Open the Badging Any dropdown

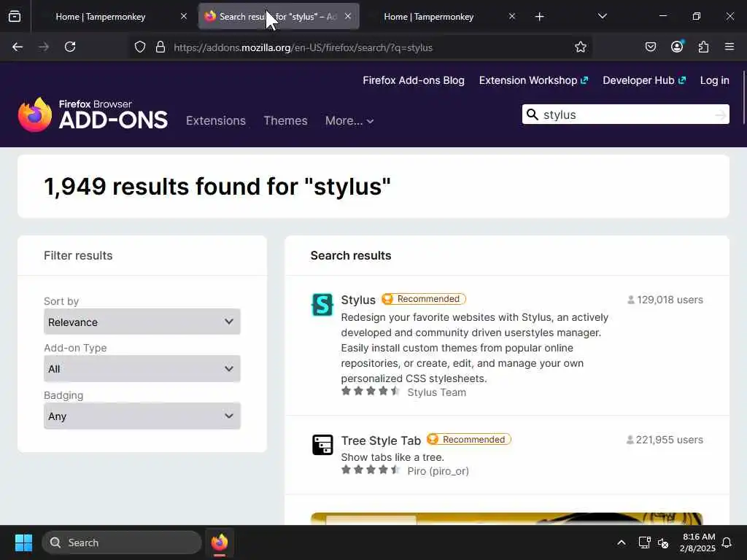coord(142,416)
